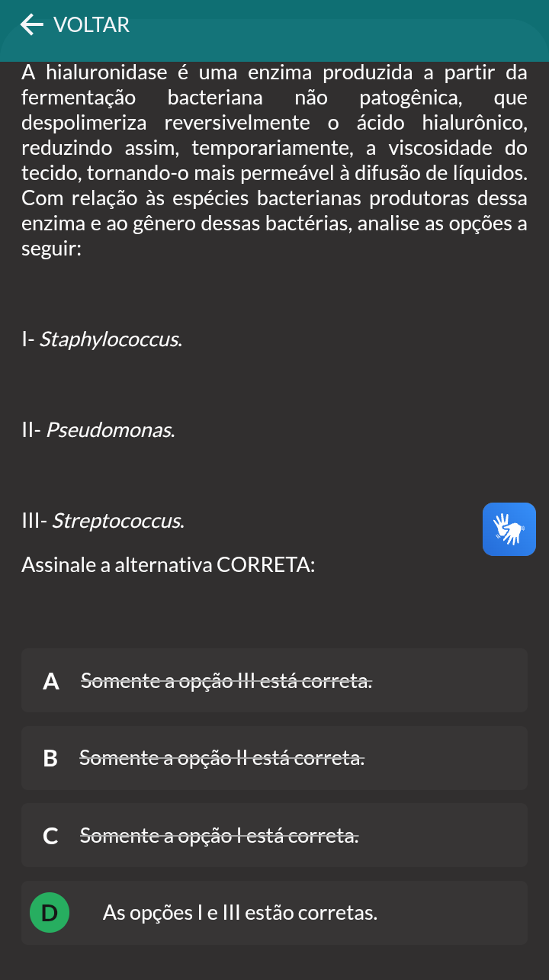Screen dimensions: 549x980
Task: Select answer 'Somente a opção II está correta'
Action: point(274,758)
